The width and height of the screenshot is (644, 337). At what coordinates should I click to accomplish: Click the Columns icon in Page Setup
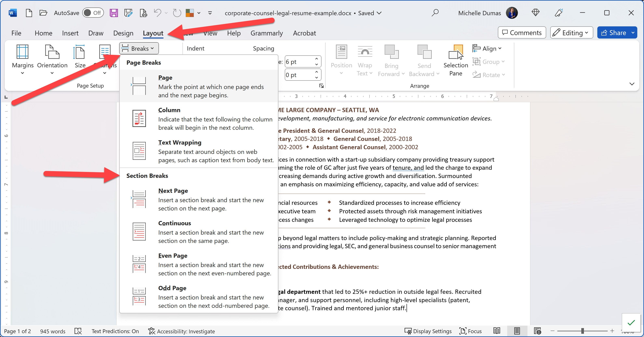click(x=104, y=60)
